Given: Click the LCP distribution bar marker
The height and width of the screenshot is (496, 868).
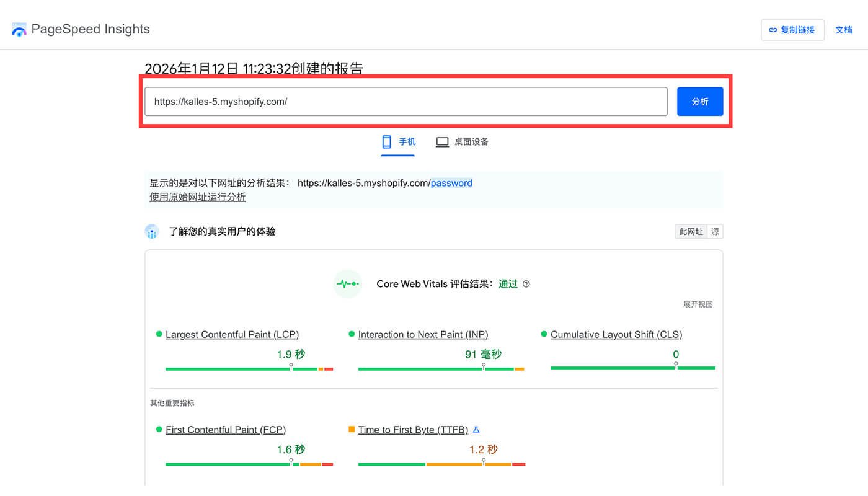Looking at the screenshot, I should coord(291,368).
